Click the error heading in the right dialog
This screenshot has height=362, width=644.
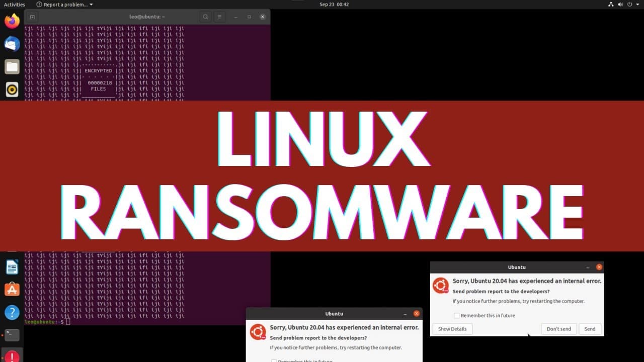pyautogui.click(x=527, y=281)
